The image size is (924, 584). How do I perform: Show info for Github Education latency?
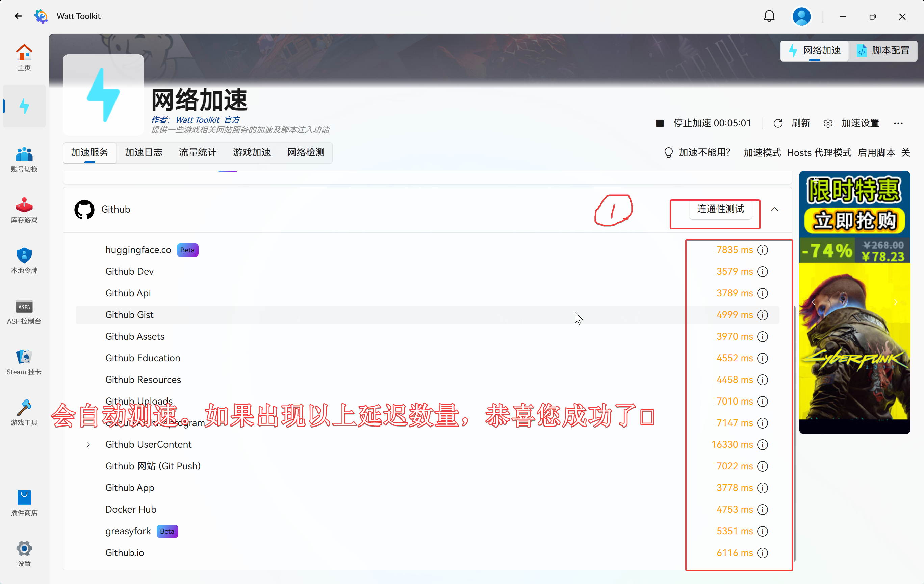tap(763, 358)
